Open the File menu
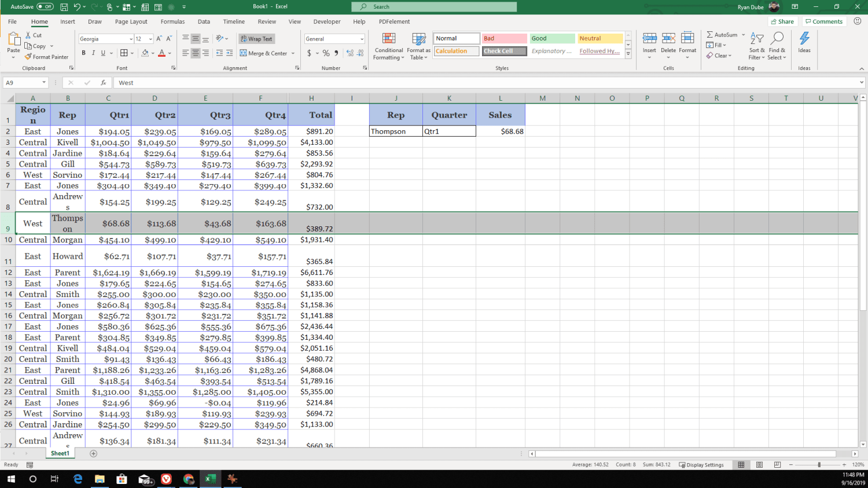868x488 pixels. point(12,21)
